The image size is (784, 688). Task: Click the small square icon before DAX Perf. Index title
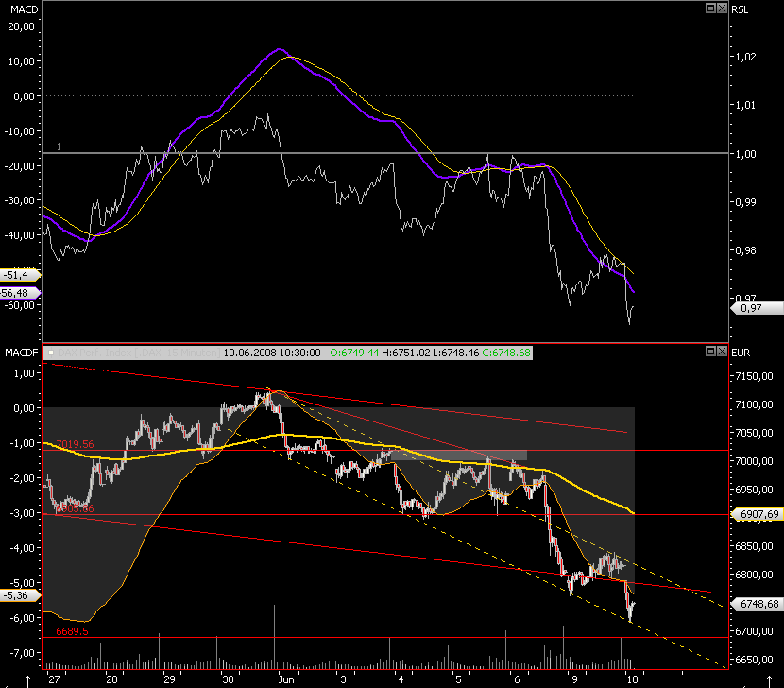tap(50, 353)
